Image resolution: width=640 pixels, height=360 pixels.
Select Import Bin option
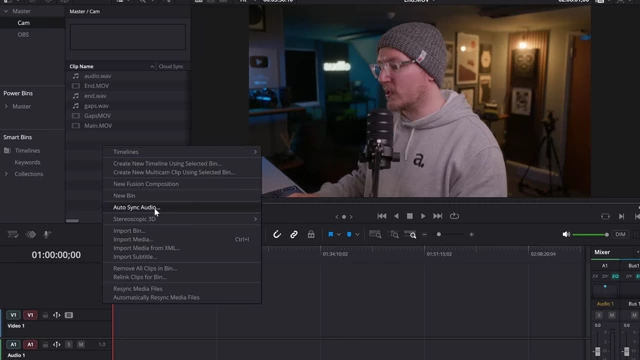(x=182, y=231)
